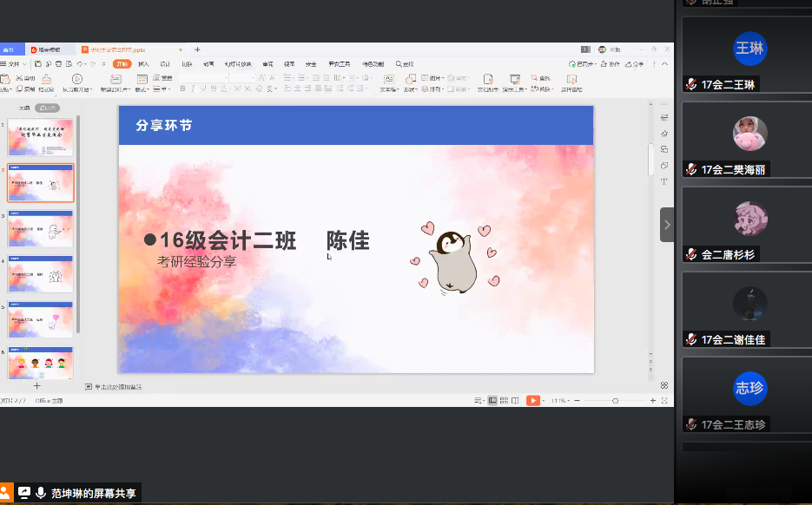This screenshot has height=505, width=812.
Task: Open the font name dropdown
Action: [x=224, y=77]
